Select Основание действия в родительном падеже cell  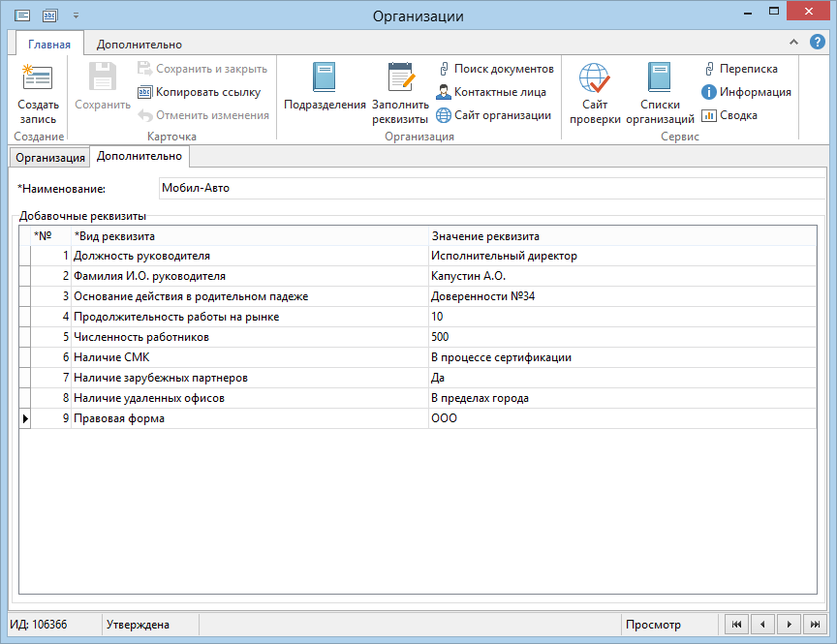click(x=250, y=296)
